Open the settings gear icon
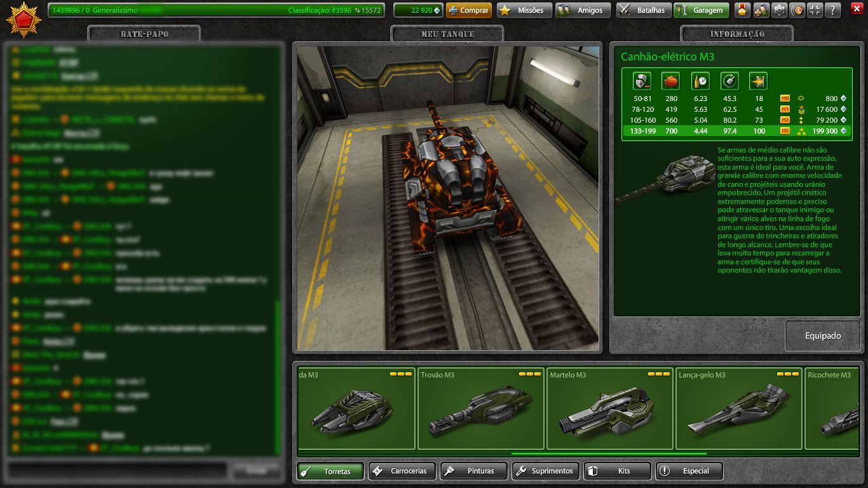The image size is (868, 488). [779, 10]
